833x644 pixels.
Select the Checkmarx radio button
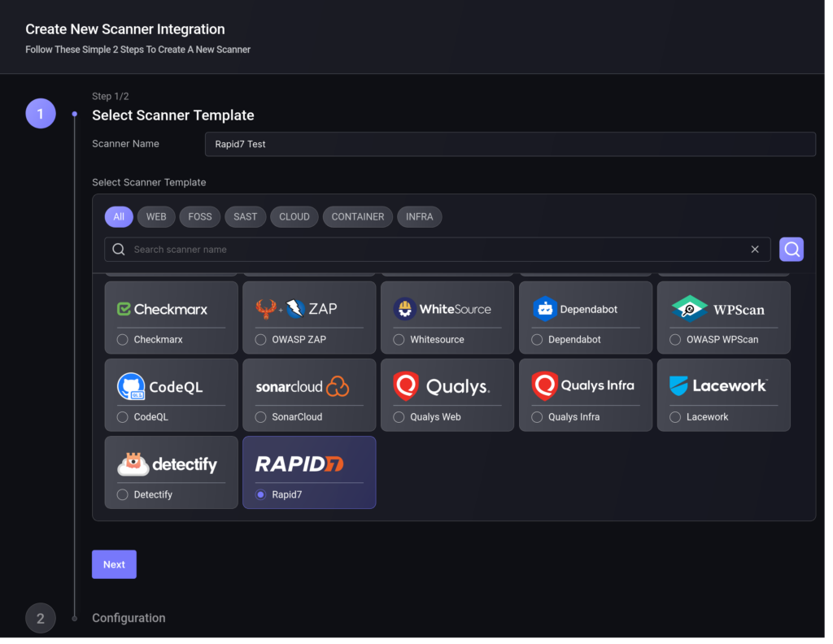point(123,340)
